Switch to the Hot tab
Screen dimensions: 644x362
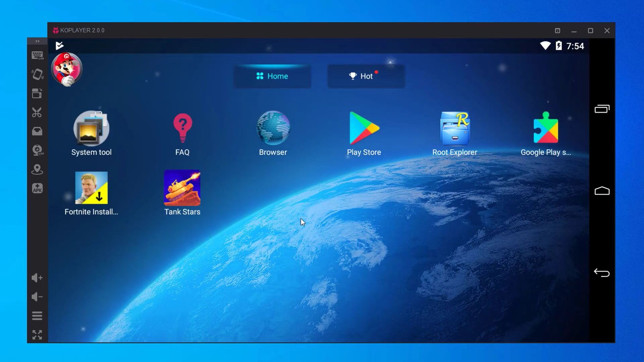[366, 76]
